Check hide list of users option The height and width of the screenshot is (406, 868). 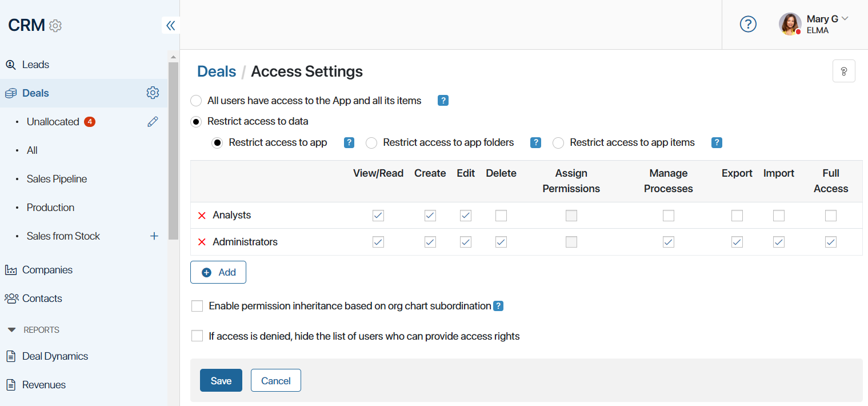point(197,336)
